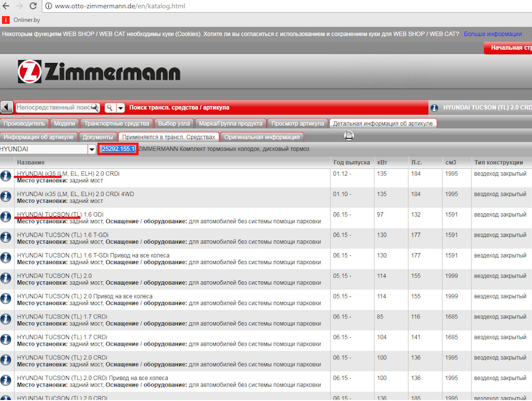Open HYUNDAI TUCSON (TL) 1.7 CRDi 141 л.с. entry
Screen dimensions: 532x401
[x=62, y=337]
